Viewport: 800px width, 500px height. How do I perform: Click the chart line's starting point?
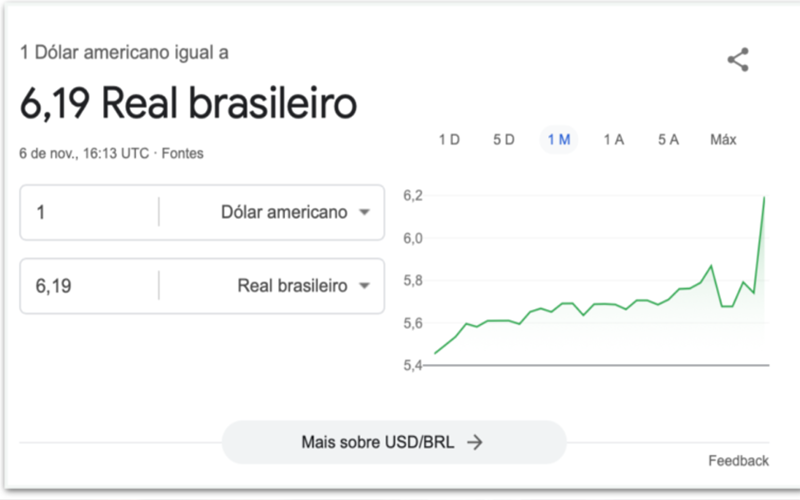click(x=435, y=353)
